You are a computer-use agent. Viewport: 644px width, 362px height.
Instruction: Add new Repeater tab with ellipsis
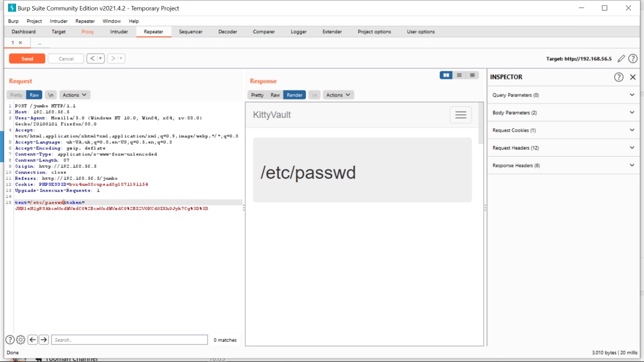[x=40, y=43]
